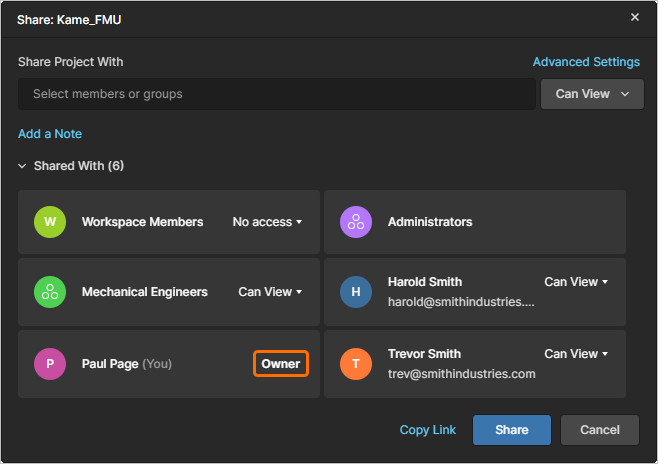Click trev@smithindustries.com email text
This screenshot has width=658, height=464.
(462, 374)
